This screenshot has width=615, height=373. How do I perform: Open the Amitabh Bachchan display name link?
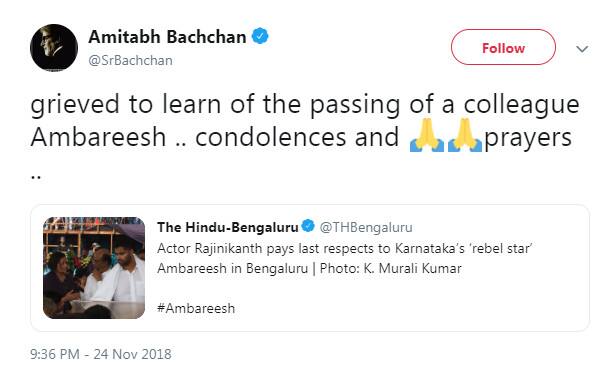point(167,37)
